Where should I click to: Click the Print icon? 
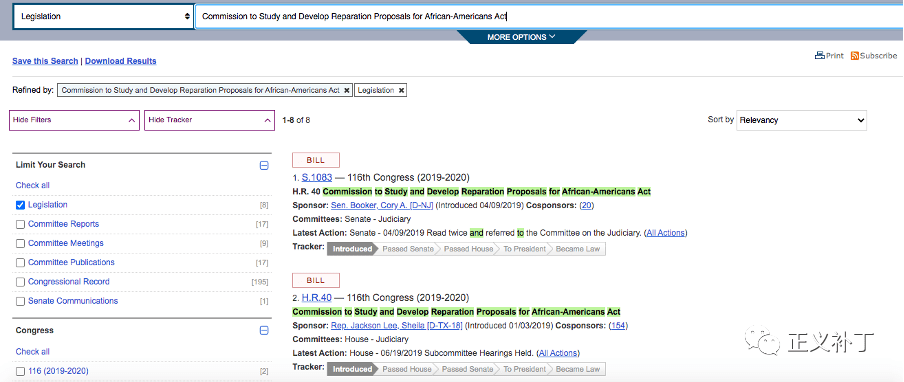point(819,56)
